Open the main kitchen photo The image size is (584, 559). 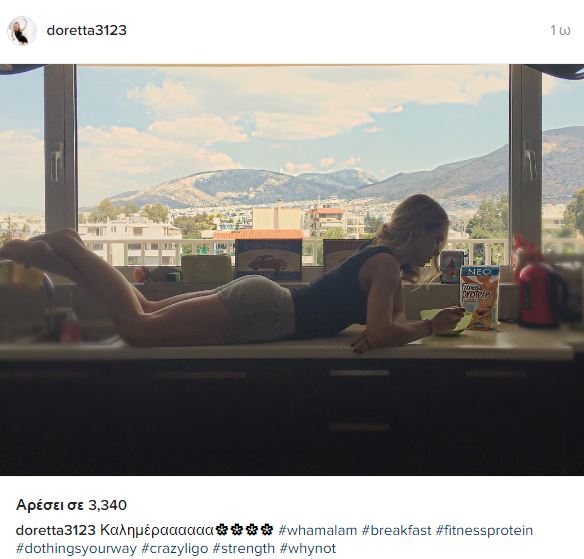click(292, 270)
